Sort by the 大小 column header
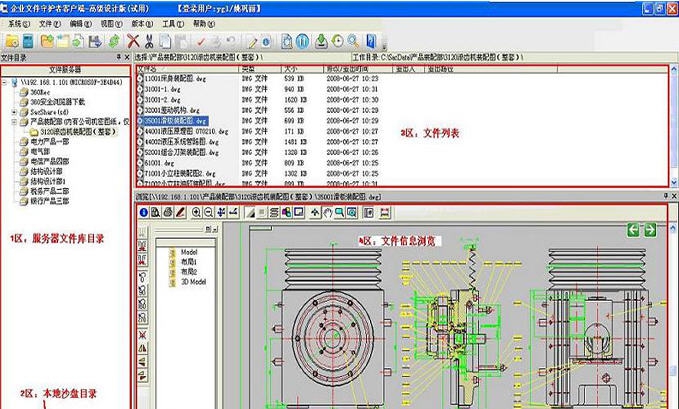Viewport: 679px width, 409px height. (302, 69)
